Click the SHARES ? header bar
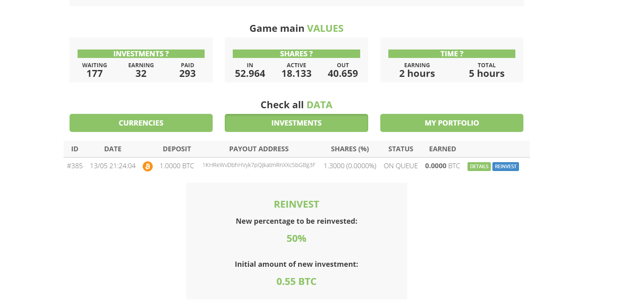The height and width of the screenshot is (305, 644). tap(296, 54)
